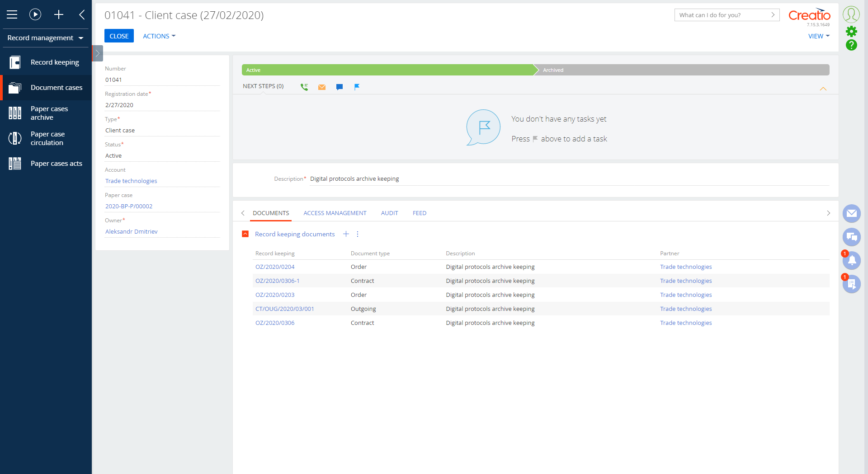Click the flag icon to add a task
This screenshot has width=868, height=474.
(357, 87)
